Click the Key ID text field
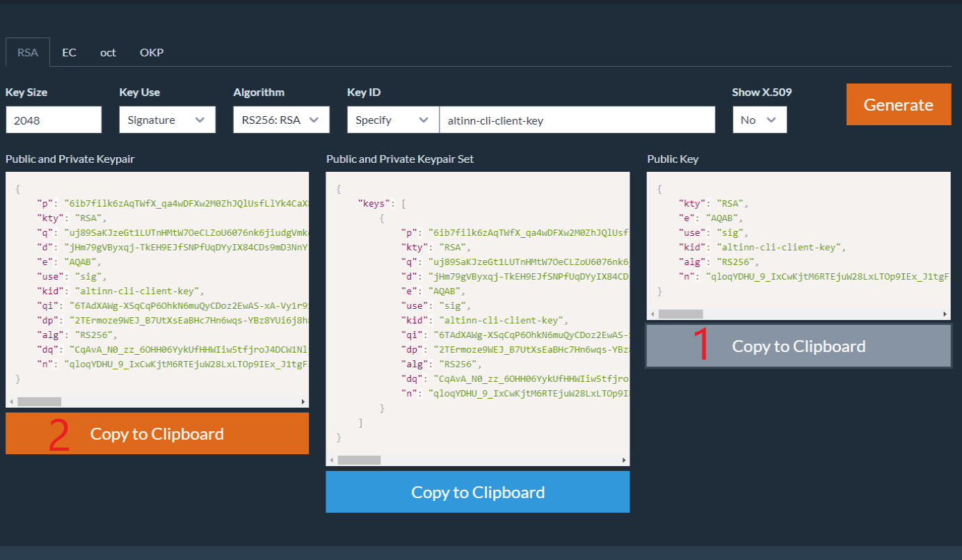 [577, 120]
